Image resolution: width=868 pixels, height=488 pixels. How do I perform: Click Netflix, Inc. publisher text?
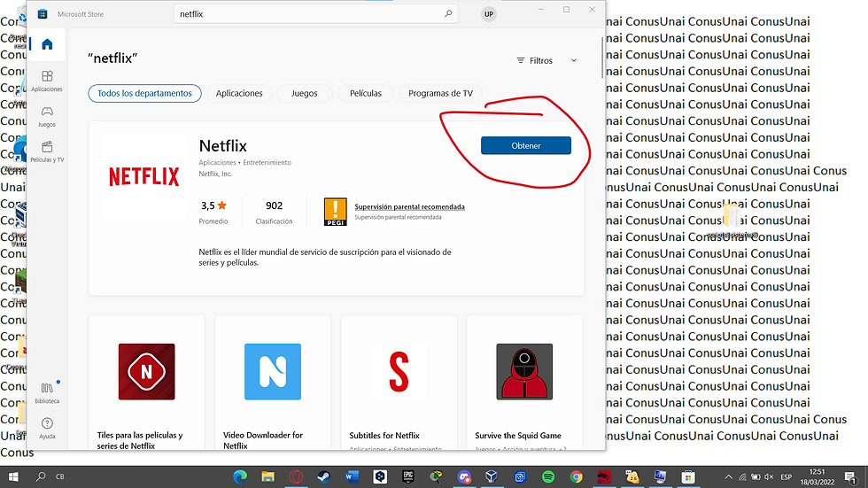(x=215, y=174)
